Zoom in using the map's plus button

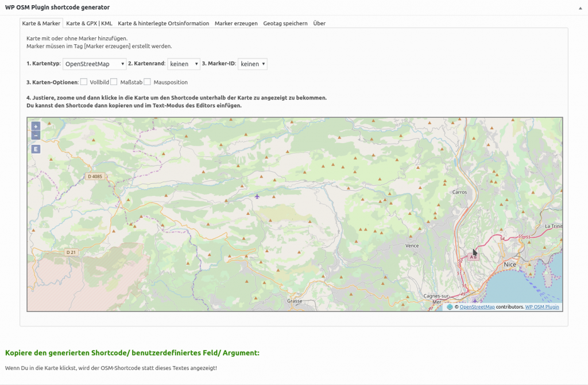[x=35, y=125]
